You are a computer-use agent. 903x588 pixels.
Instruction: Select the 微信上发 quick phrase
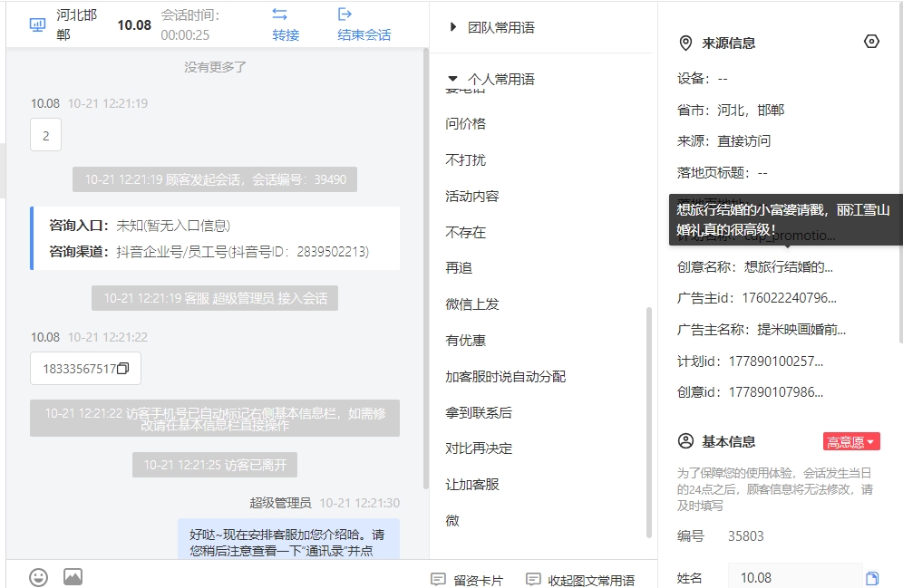pyautogui.click(x=472, y=304)
